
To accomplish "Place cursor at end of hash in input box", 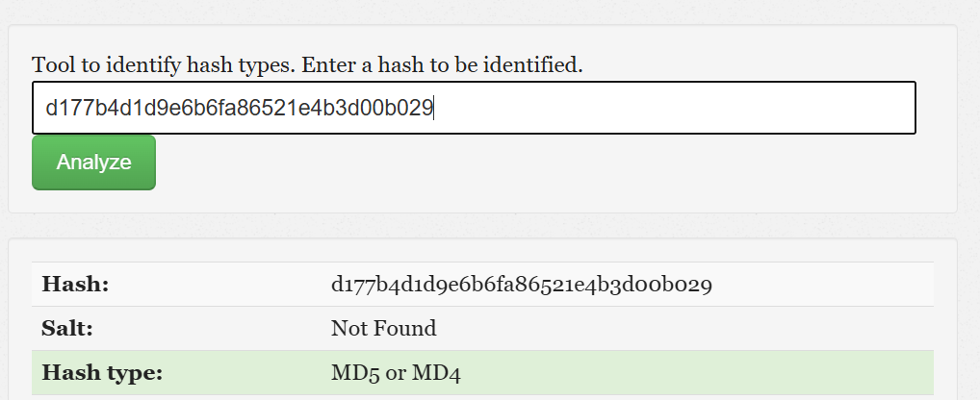I will point(434,108).
